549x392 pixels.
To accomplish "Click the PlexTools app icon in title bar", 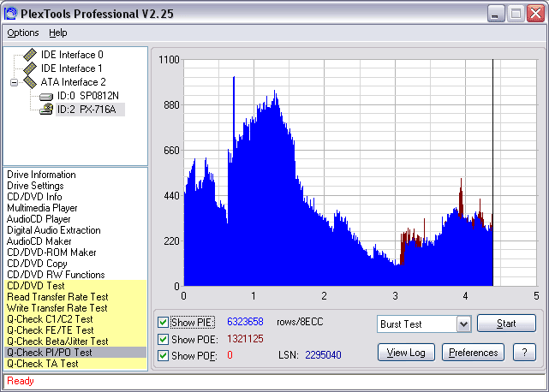I will click(10, 14).
